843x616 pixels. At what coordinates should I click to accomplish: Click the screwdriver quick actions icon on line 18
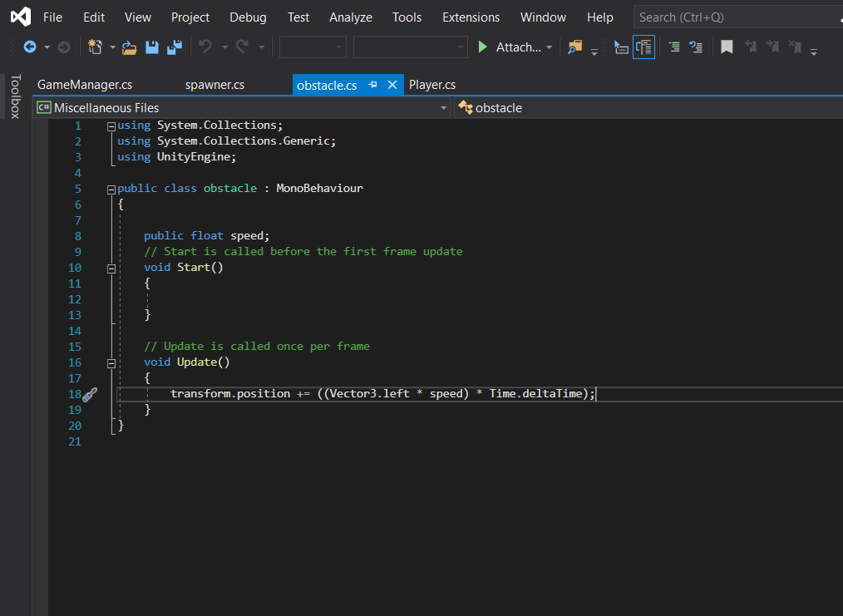(91, 394)
